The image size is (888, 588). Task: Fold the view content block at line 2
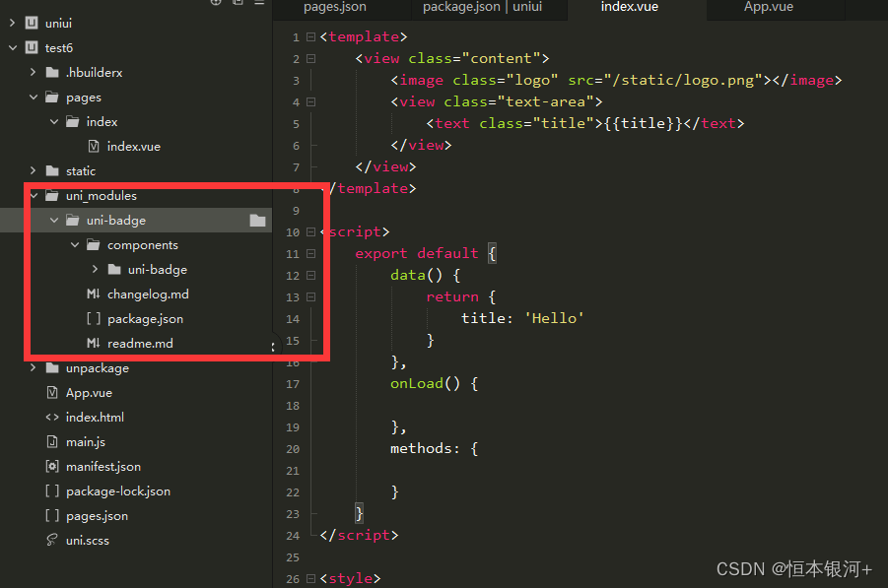point(310,58)
